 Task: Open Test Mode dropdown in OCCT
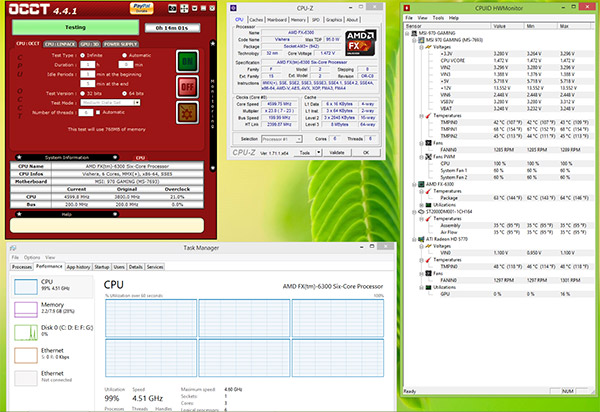(x=111, y=103)
